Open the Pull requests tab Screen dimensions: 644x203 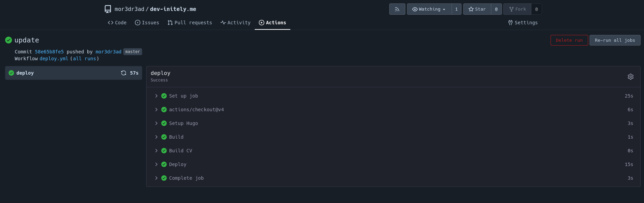coord(190,23)
